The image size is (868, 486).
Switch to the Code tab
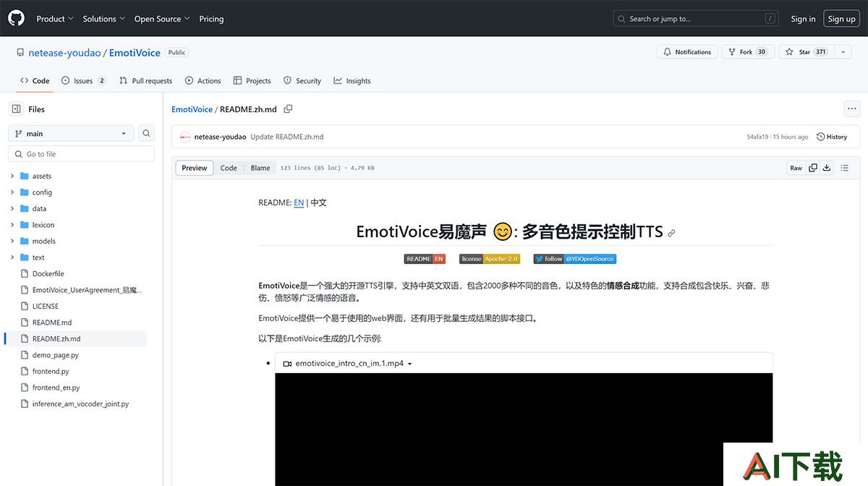point(35,81)
